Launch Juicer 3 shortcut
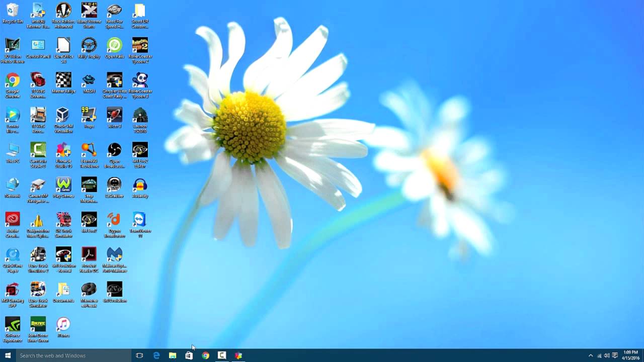The image size is (644, 362). click(x=115, y=118)
